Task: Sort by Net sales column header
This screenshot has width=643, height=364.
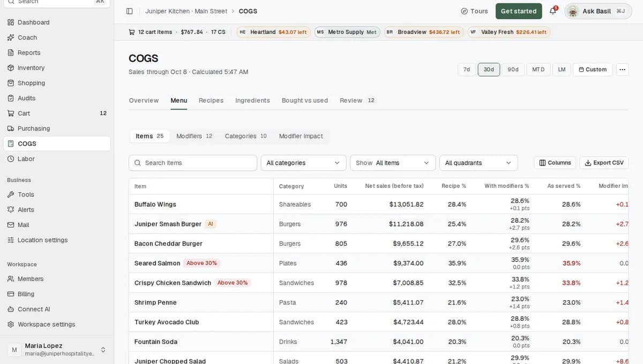Action: pos(394,186)
